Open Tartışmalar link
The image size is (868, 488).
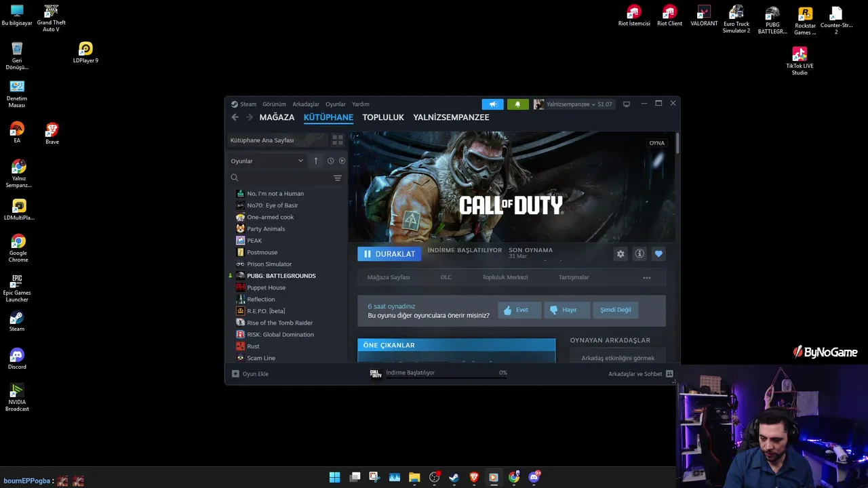point(574,277)
